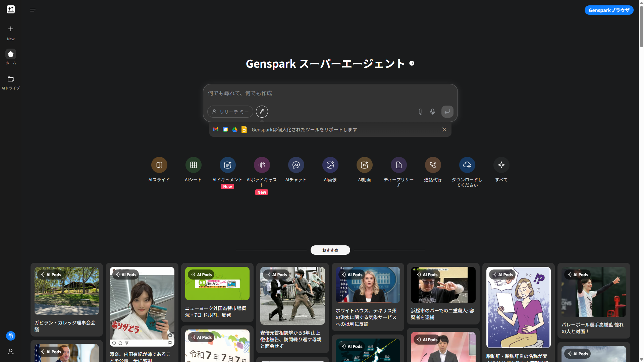
Task: Click the おすすめ recommended button
Action: [x=330, y=250]
